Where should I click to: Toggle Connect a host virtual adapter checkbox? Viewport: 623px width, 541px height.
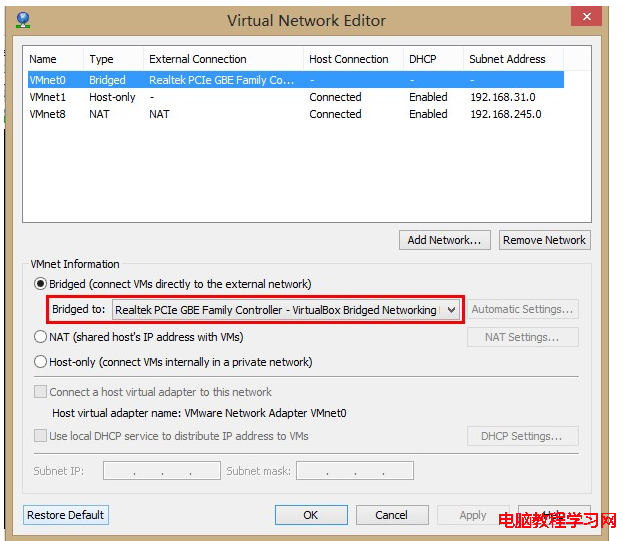pyautogui.click(x=40, y=392)
